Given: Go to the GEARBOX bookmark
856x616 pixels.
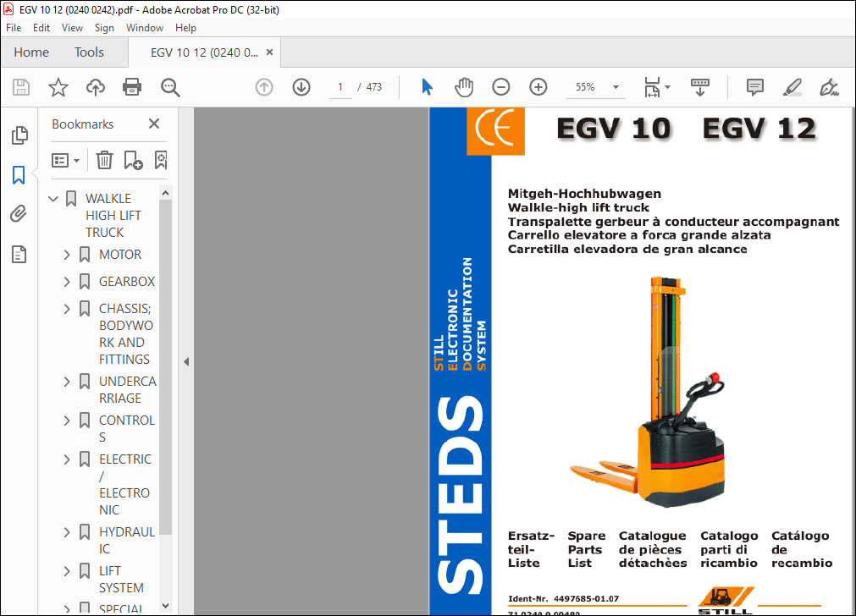Looking at the screenshot, I should tap(126, 281).
